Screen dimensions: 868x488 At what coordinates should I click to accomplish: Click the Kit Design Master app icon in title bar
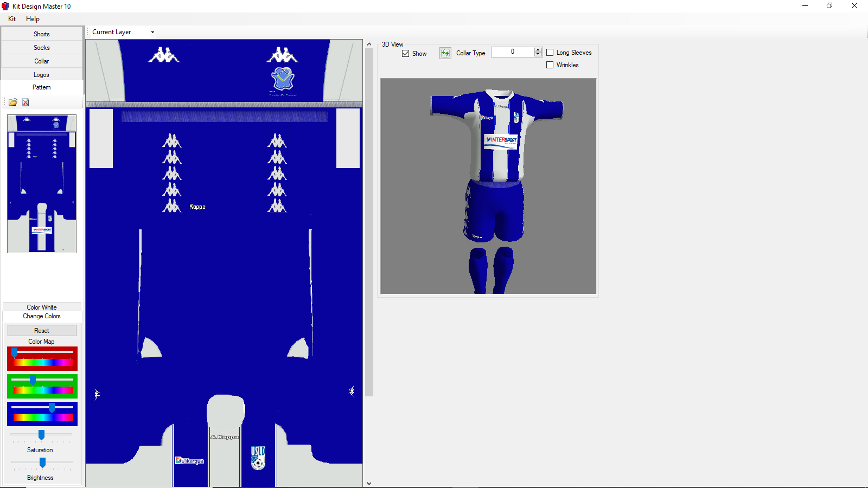(x=6, y=6)
